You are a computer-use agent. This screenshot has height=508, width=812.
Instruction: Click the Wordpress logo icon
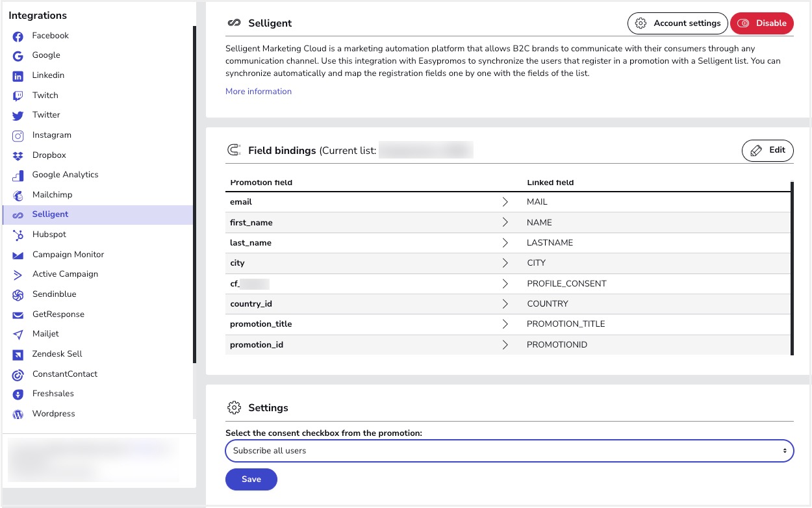click(x=18, y=414)
